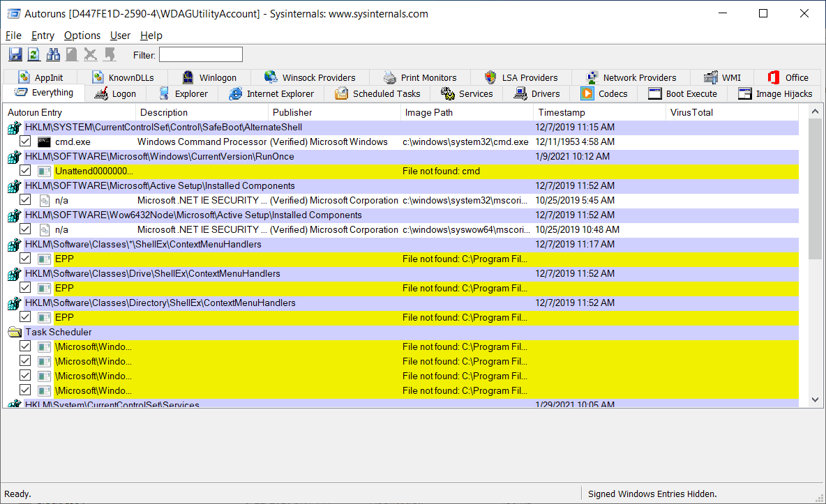Click the Autoruns title bar app icon
This screenshot has width=826, height=504.
click(x=13, y=14)
